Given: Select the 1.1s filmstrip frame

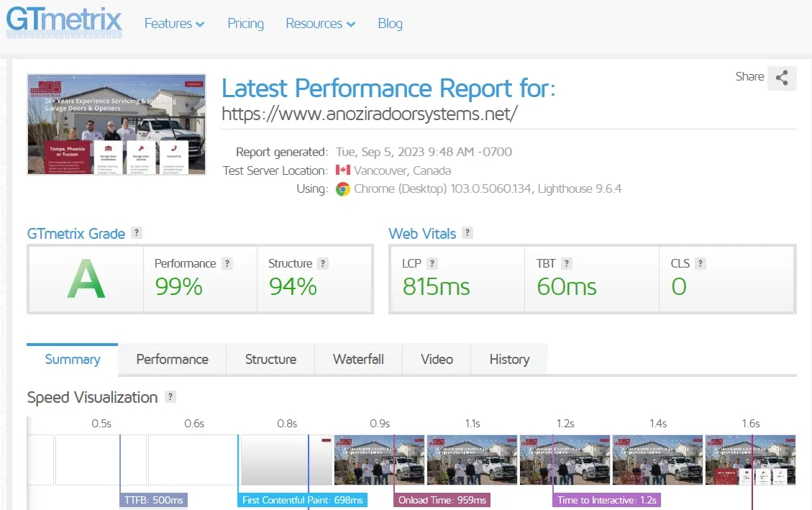Looking at the screenshot, I should coord(472,460).
